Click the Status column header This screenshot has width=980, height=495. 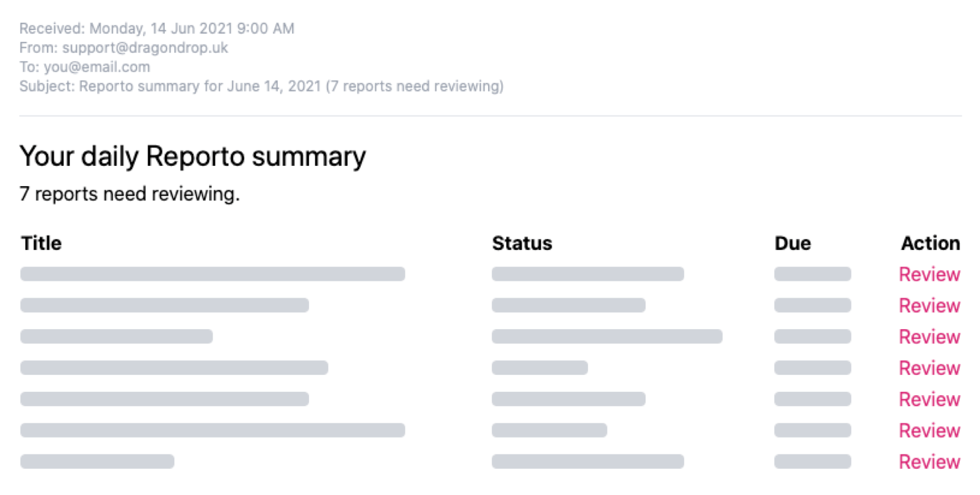(522, 244)
